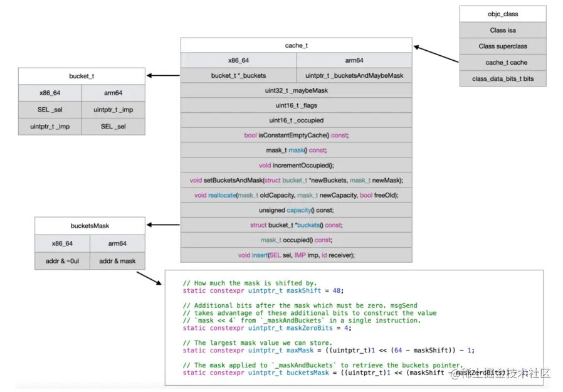This screenshot has height=392, width=563.
Task: Select the x86_64 header in cache_t table
Action: [x=238, y=60]
